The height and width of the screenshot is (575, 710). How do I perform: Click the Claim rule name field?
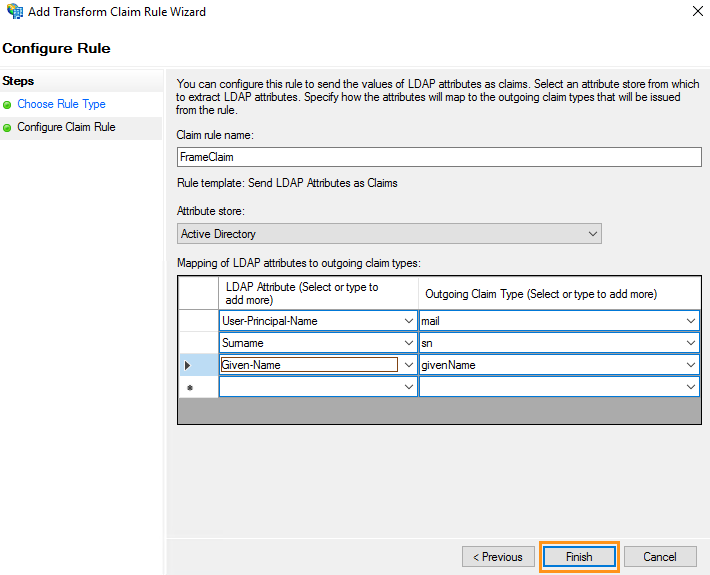(x=439, y=157)
